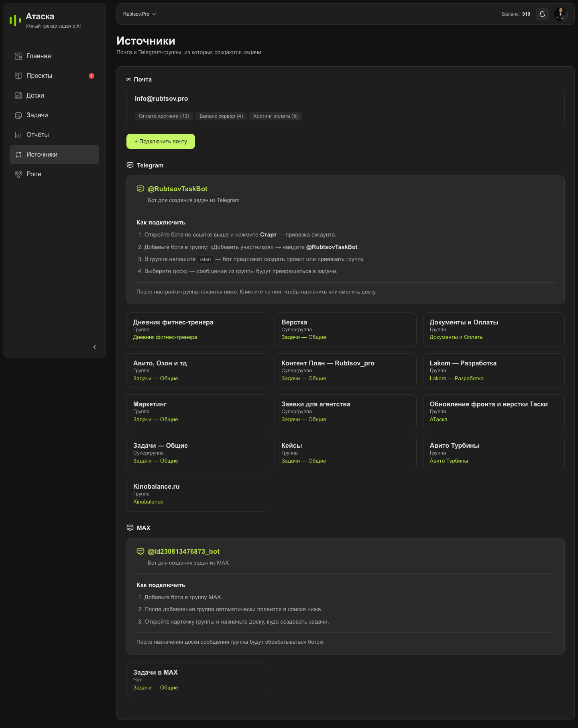Click the user avatar in the header

(560, 14)
